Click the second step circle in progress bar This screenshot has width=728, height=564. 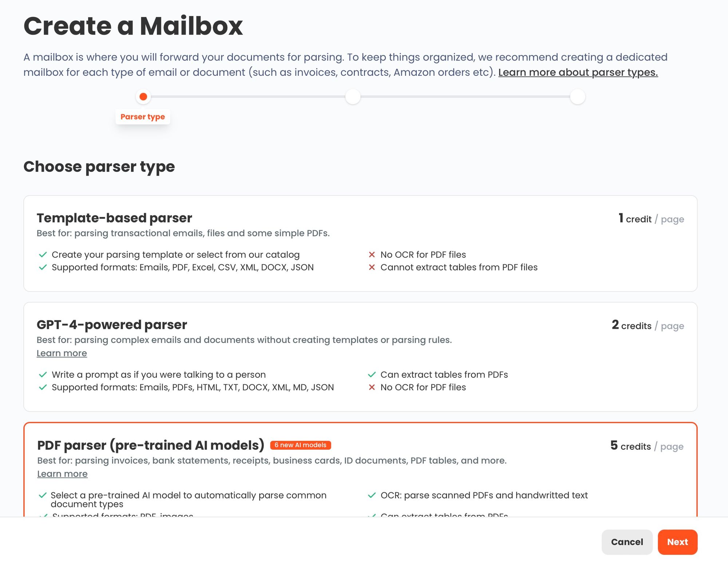click(x=353, y=97)
